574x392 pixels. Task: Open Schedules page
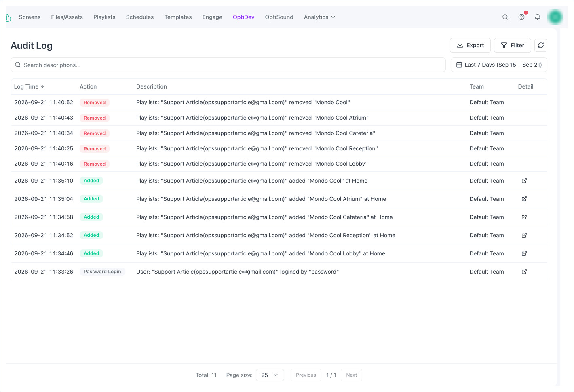point(140,17)
